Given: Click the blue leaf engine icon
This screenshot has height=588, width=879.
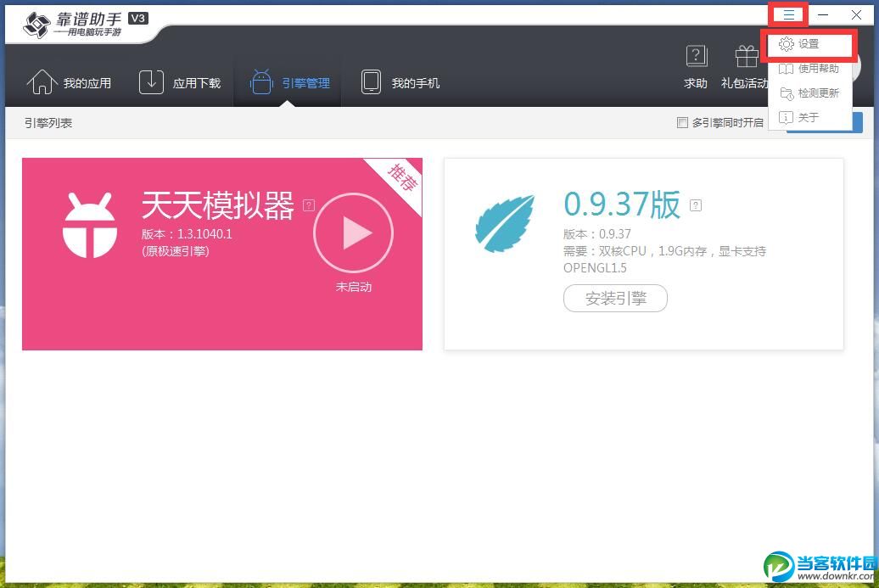Looking at the screenshot, I should [x=505, y=223].
